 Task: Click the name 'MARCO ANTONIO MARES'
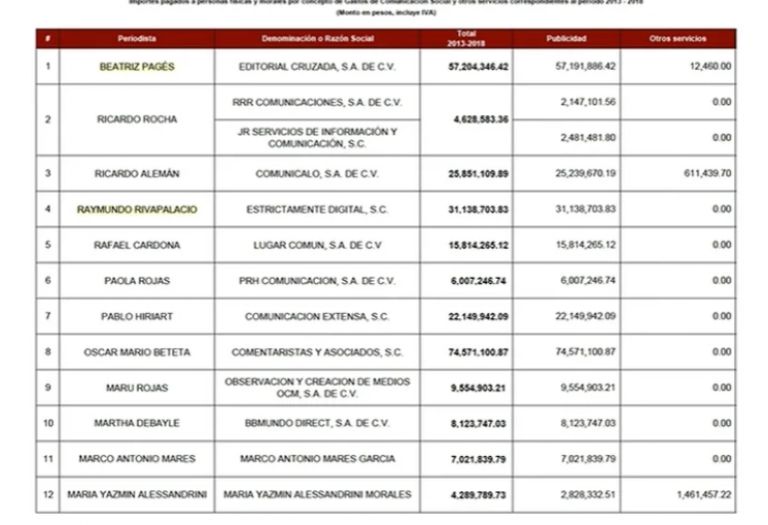pos(137,459)
